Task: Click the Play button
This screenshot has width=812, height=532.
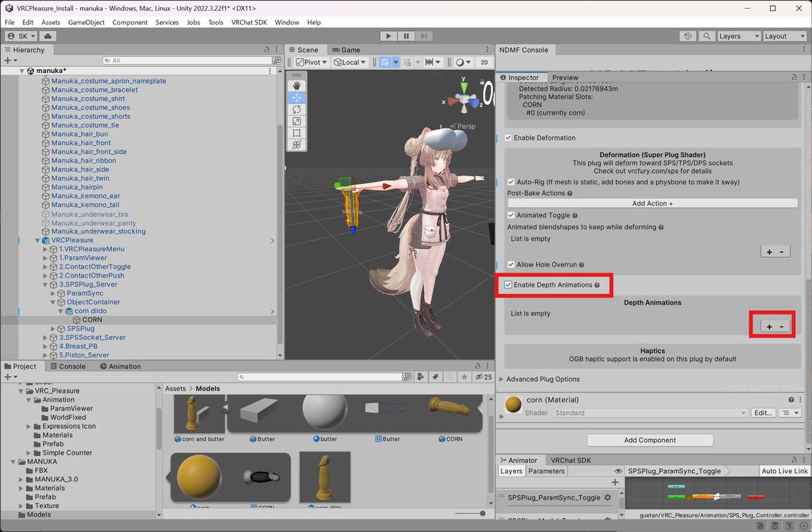Action: [x=389, y=36]
